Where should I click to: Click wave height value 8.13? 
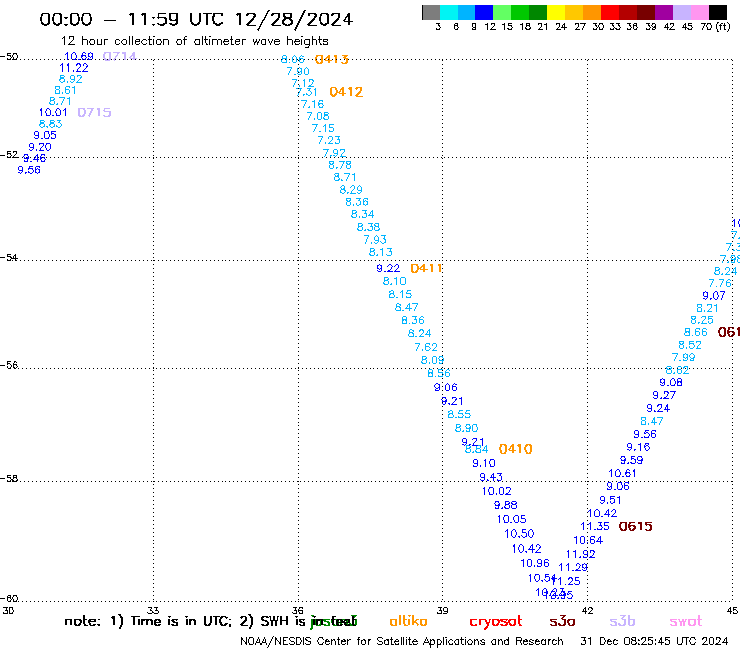(x=380, y=253)
